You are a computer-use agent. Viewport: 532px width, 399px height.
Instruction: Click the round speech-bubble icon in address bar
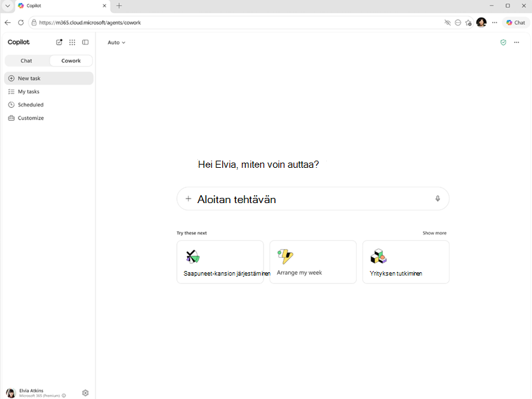click(x=457, y=22)
